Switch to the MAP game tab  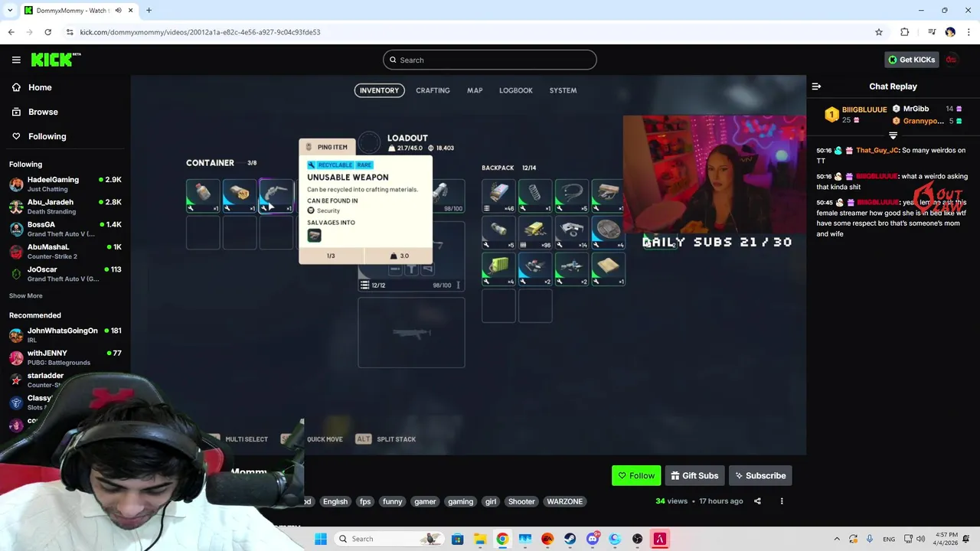coord(475,90)
